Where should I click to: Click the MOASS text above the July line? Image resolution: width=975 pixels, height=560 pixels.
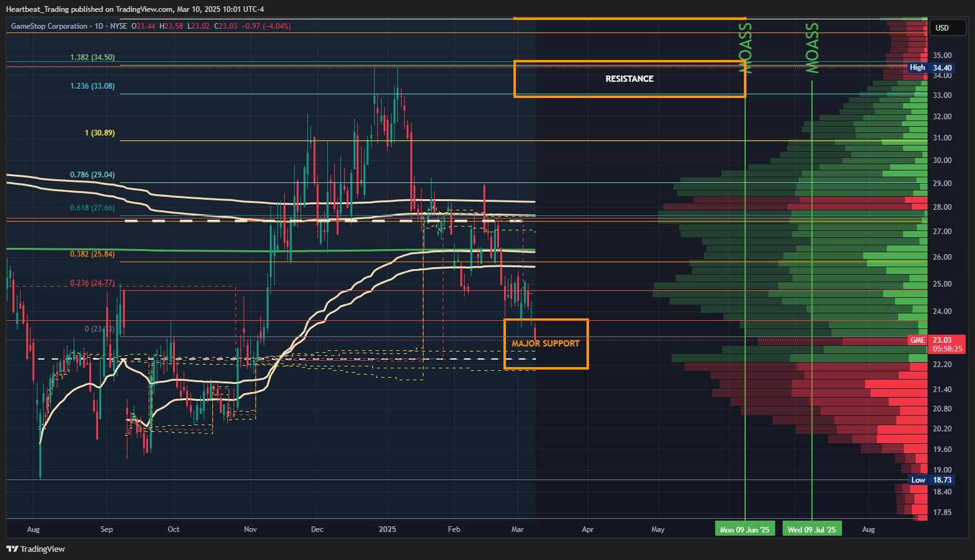[x=811, y=48]
